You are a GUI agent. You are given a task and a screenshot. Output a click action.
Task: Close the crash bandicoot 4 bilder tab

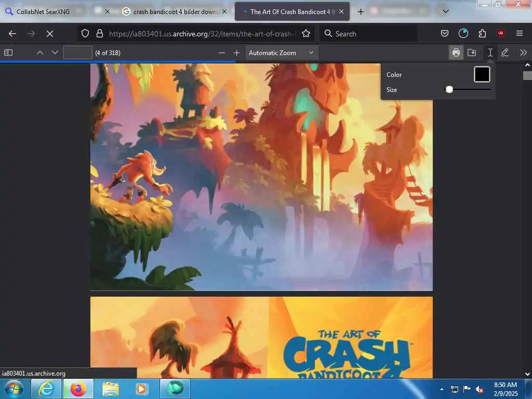(224, 11)
